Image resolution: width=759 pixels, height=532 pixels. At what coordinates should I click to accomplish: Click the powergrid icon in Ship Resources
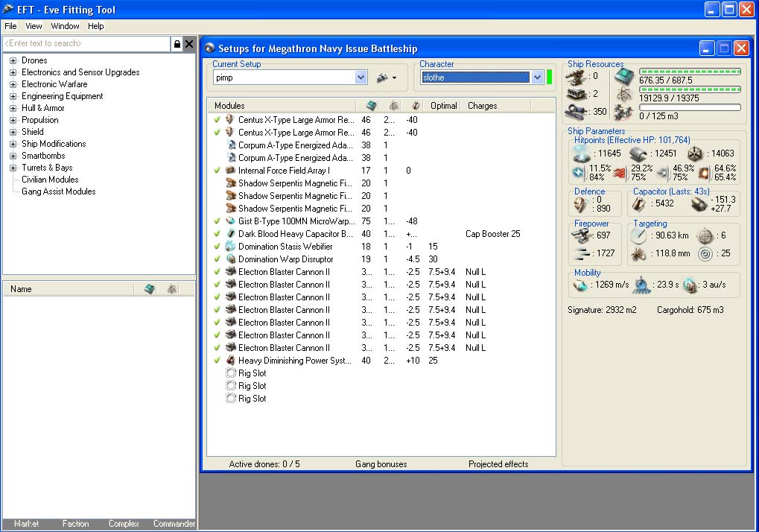point(624,95)
